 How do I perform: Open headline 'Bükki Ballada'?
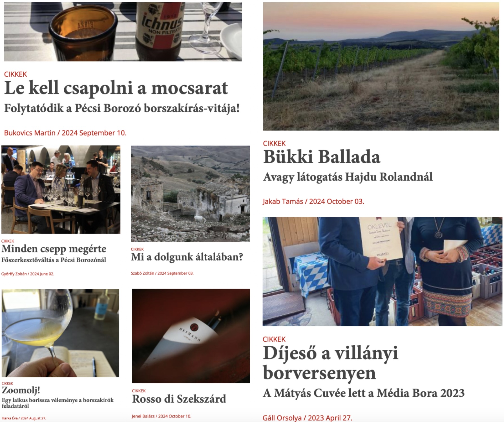pos(322,157)
